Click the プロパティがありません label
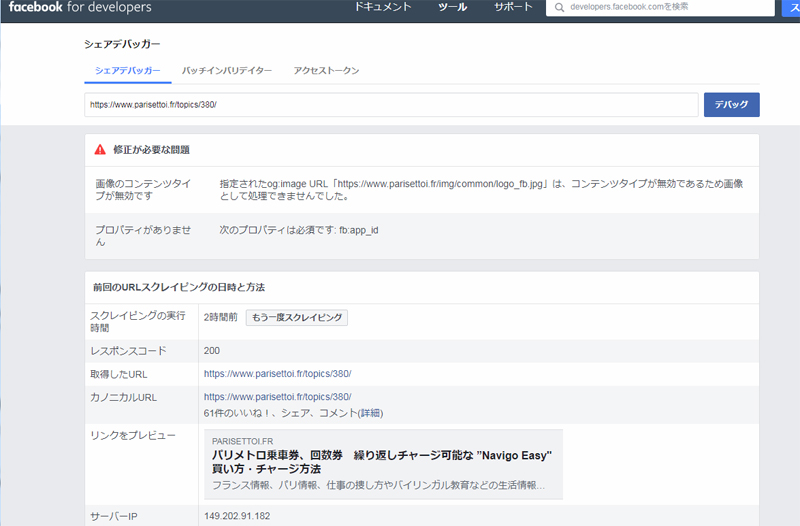800x526 pixels. 143,236
